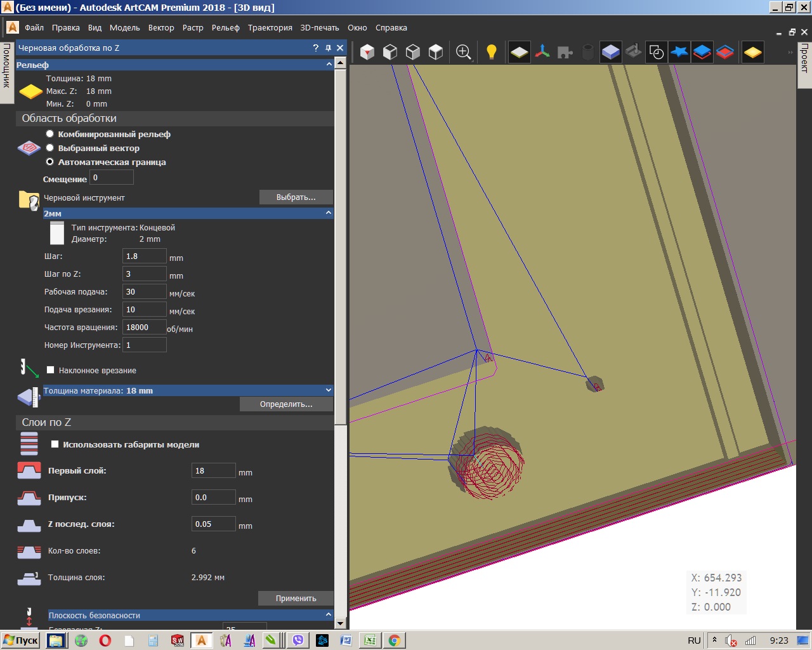Click the machining area icon beside Выбранный вектор

[29, 148]
